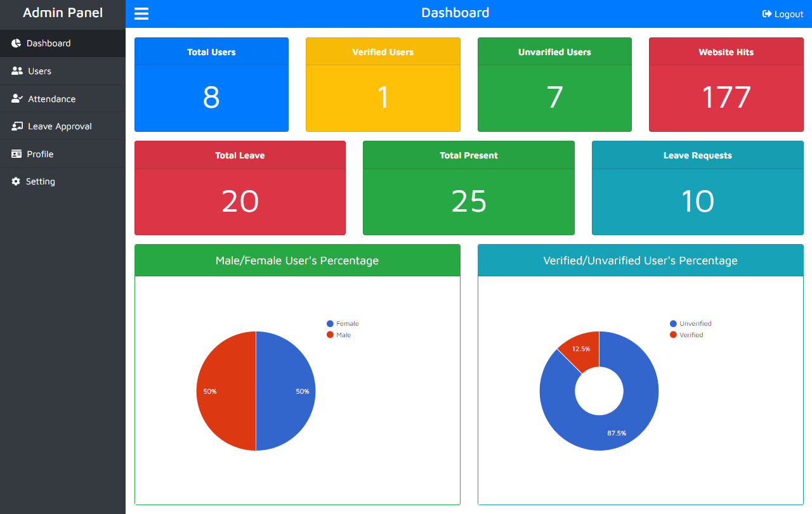Screen dimensions: 812x514
Task: Open the Total Users card
Action: 211,84
